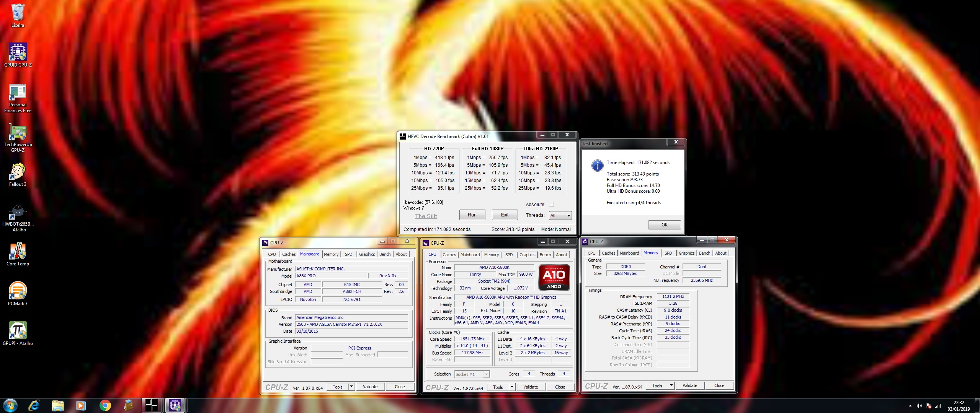Click the CPU-Z title icon in Mainboard window
Screen dimensions: 980x413
[x=265, y=242]
